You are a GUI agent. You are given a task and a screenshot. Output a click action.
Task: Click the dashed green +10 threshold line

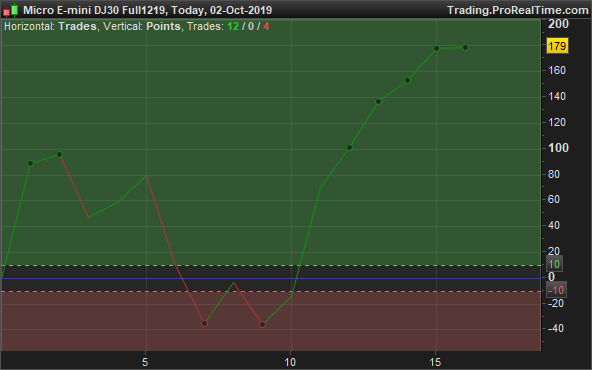click(x=271, y=265)
